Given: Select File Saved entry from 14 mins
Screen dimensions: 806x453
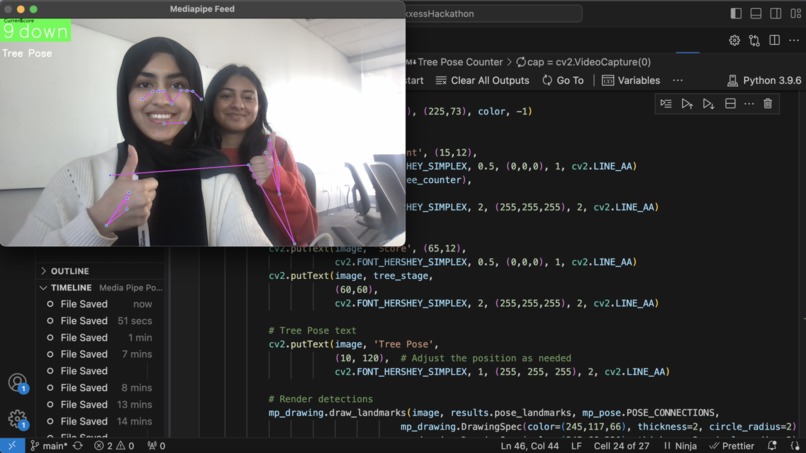Looking at the screenshot, I should 99,421.
